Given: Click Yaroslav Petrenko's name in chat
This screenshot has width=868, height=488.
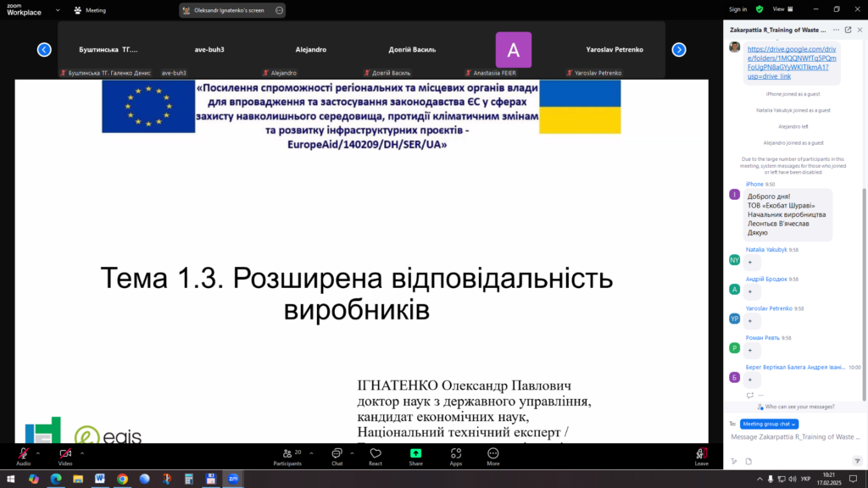Looking at the screenshot, I should [x=768, y=308].
